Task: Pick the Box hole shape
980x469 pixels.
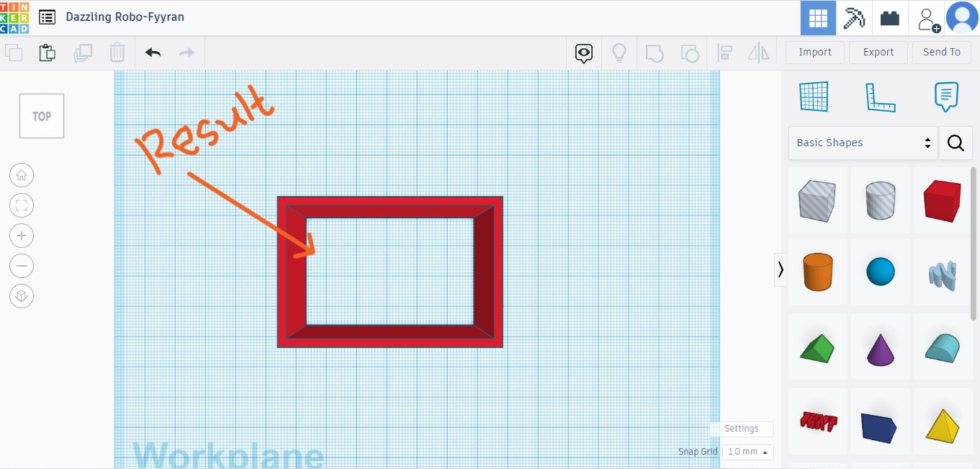Action: click(x=817, y=200)
